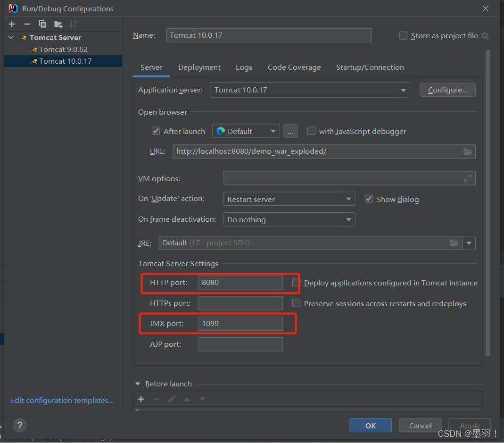The image size is (504, 443).
Task: Remove the selected configuration with minus icon
Action: (27, 24)
